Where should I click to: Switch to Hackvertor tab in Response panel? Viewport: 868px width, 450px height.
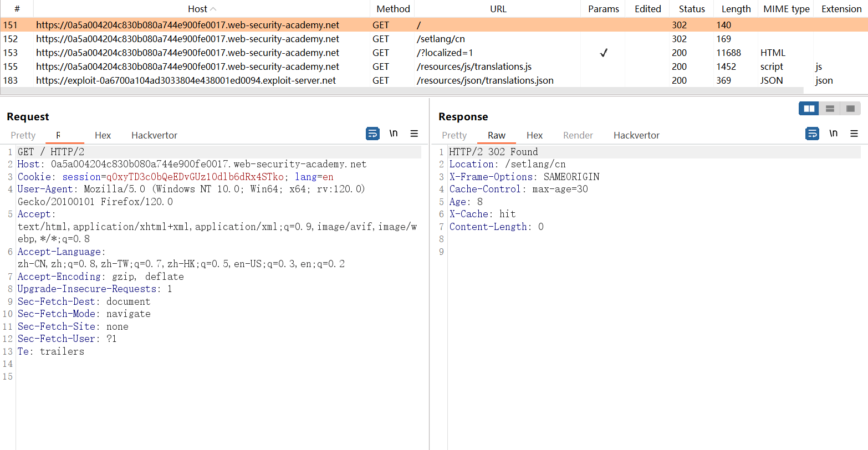pyautogui.click(x=636, y=135)
